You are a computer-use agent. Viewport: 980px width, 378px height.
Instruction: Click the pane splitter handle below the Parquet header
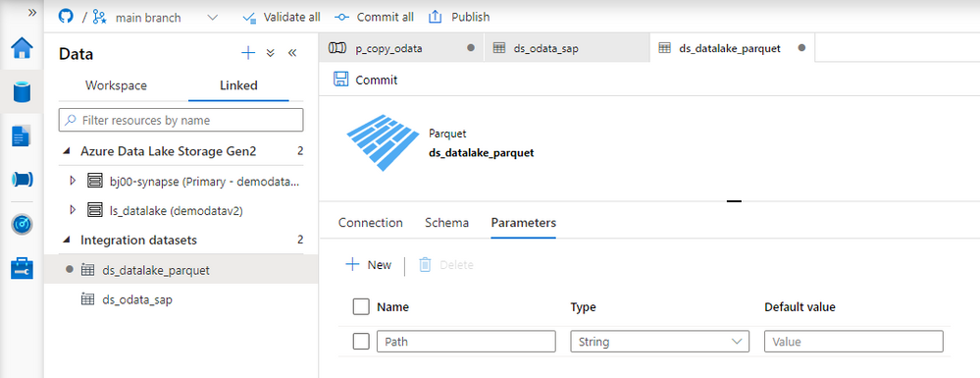coord(735,201)
